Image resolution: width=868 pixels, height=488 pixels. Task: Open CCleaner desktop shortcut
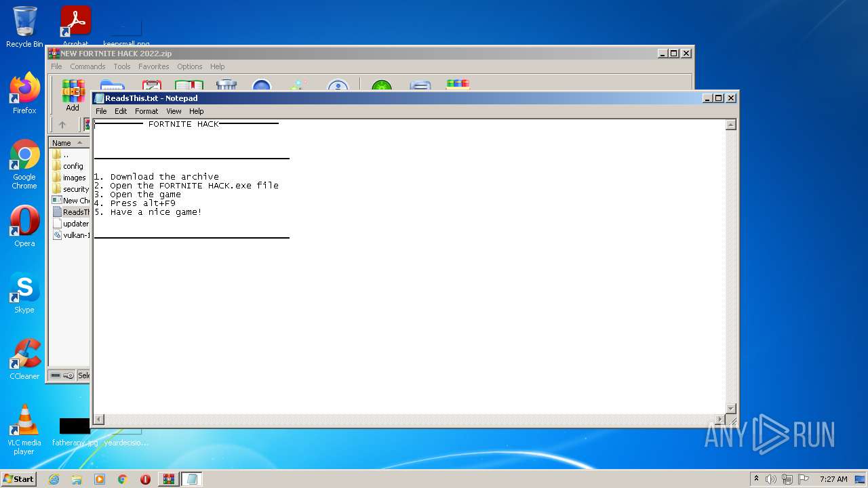click(24, 359)
